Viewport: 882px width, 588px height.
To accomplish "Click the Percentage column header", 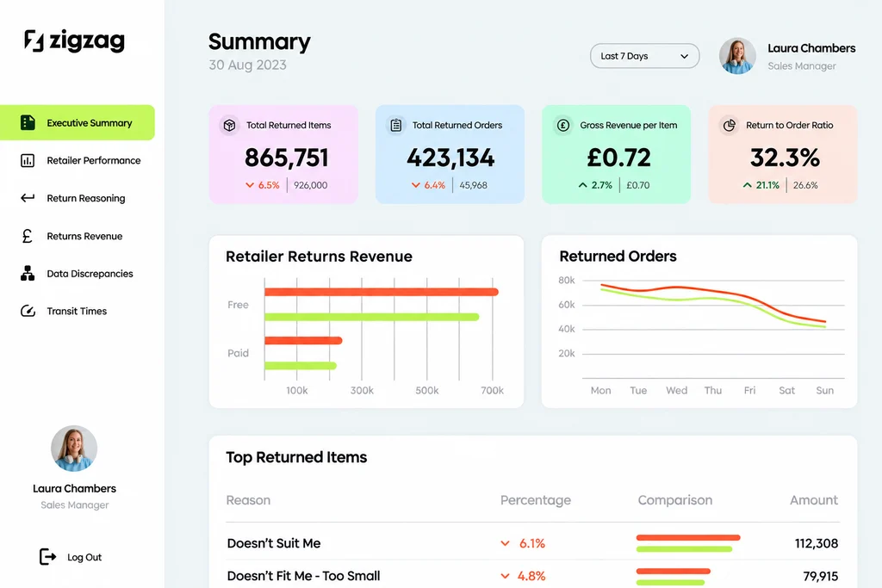I will click(536, 500).
